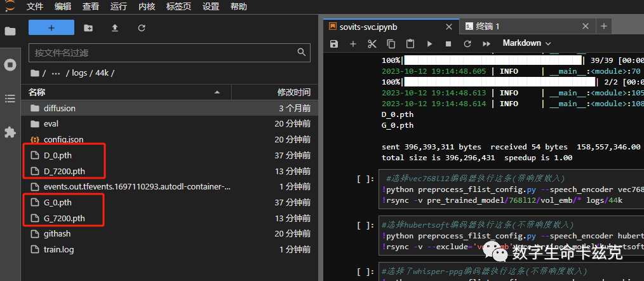Save the notebook with the disk icon
The height and width of the screenshot is (281, 644).
coord(334,44)
